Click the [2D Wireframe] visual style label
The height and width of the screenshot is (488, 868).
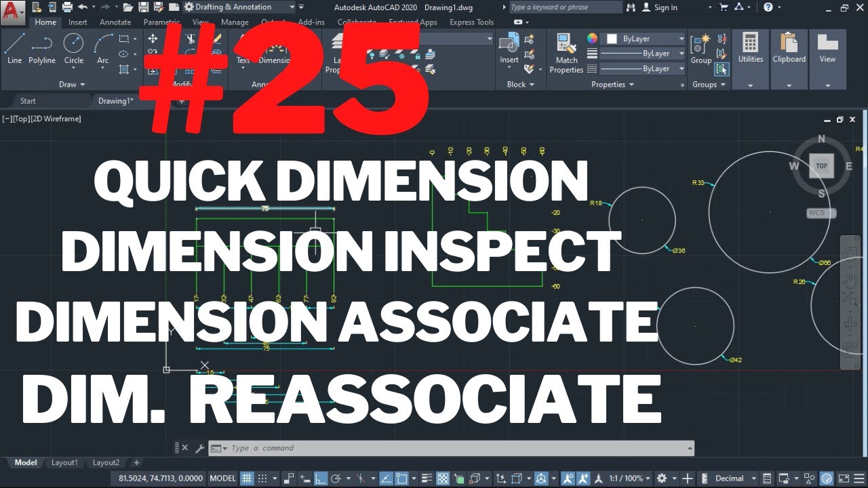(55, 119)
